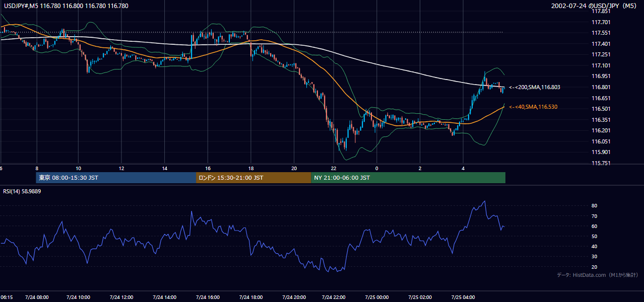
Task: Click RSI scale level 50
Action: pyautogui.click(x=595, y=236)
